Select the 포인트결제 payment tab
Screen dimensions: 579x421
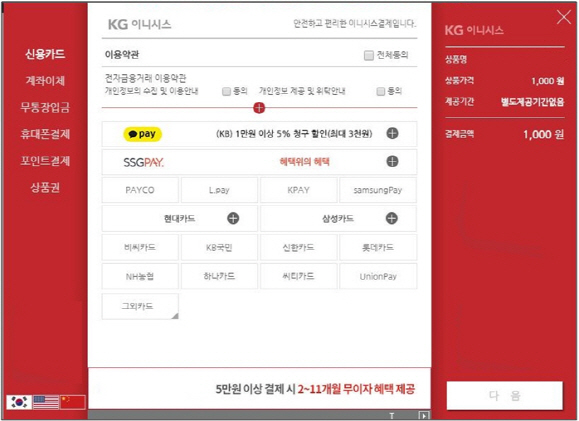coord(45,161)
